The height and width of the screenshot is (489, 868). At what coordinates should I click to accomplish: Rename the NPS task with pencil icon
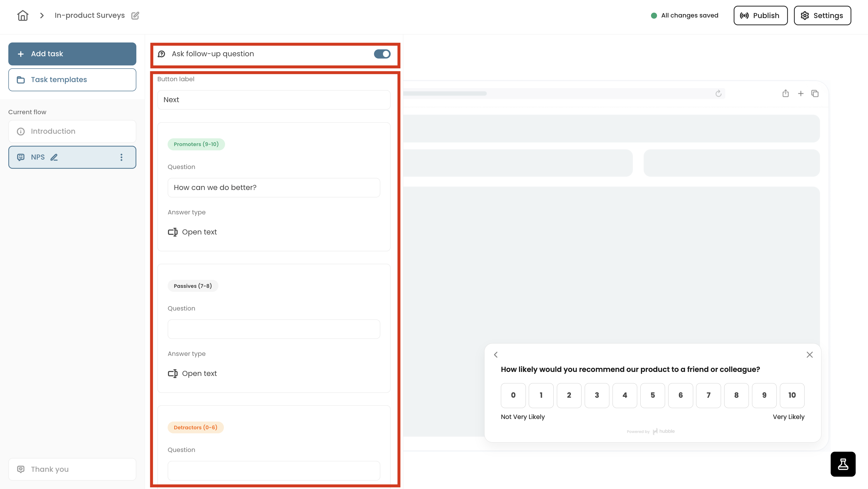click(x=54, y=157)
